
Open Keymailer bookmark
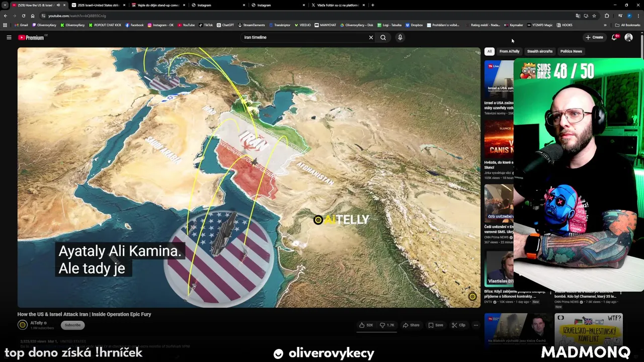tap(514, 25)
